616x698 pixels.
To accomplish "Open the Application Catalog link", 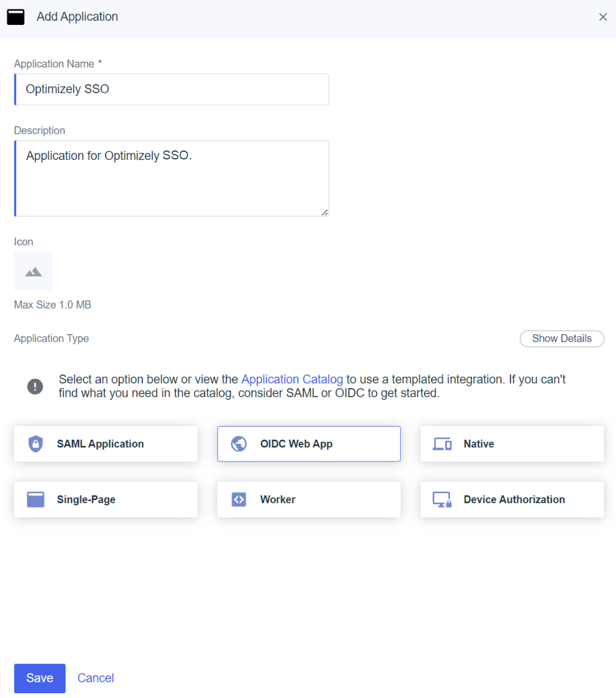I will tap(292, 379).
